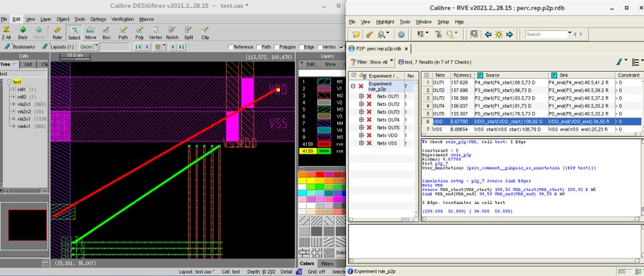Open RVE settings gear icon

coord(401,35)
